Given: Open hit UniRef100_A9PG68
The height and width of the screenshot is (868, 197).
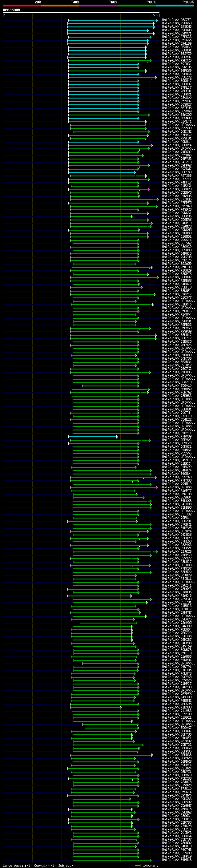Looking at the screenshot, I should (x=177, y=23).
